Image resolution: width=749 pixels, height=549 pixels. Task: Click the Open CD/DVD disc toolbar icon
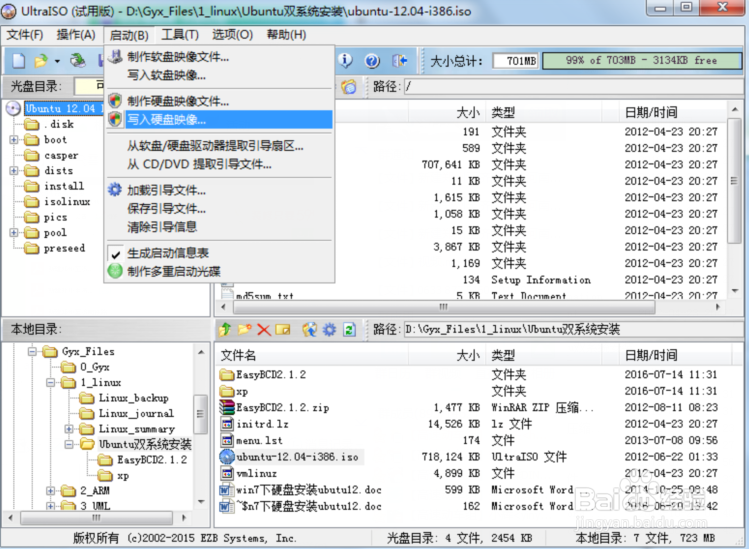[x=78, y=61]
